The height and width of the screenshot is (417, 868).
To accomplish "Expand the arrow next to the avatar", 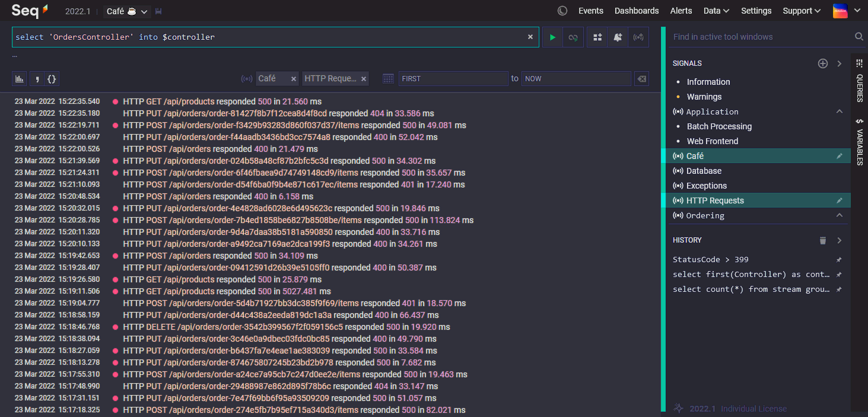I will pos(857,11).
